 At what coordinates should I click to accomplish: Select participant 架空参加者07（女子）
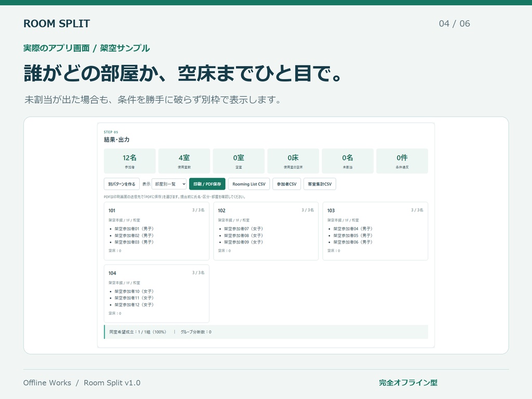(x=244, y=229)
